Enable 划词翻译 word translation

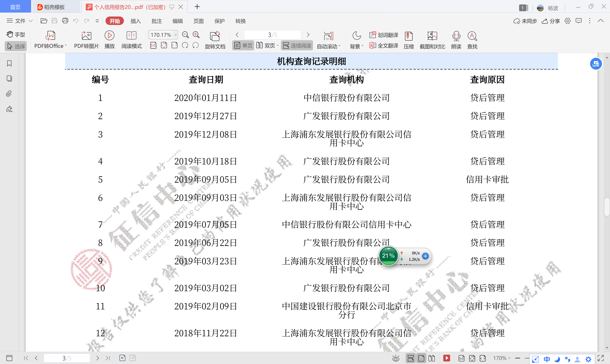click(384, 35)
